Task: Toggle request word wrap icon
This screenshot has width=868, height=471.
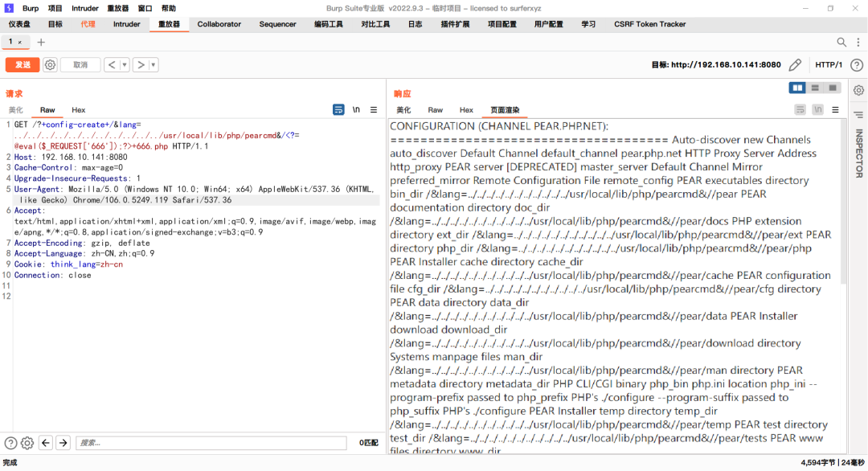Action: pos(338,109)
